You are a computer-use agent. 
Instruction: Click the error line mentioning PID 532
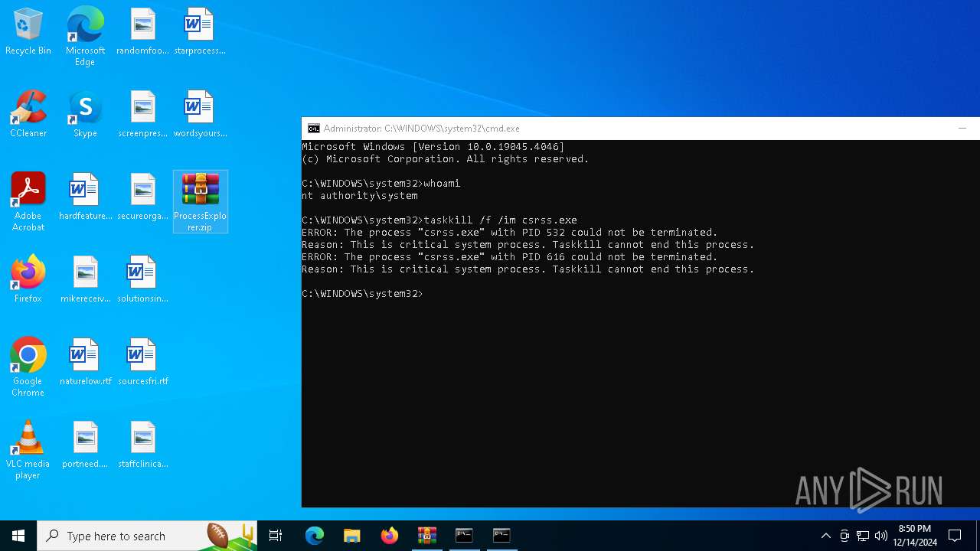point(510,233)
